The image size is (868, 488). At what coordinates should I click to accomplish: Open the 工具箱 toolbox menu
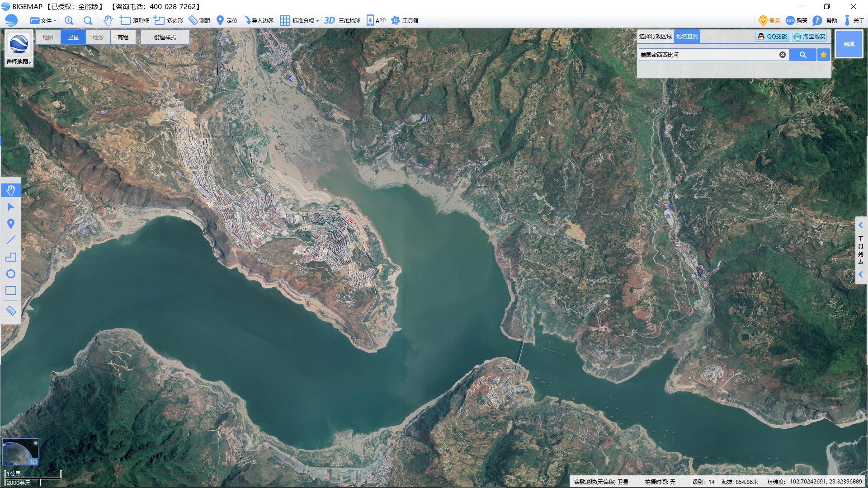click(405, 20)
